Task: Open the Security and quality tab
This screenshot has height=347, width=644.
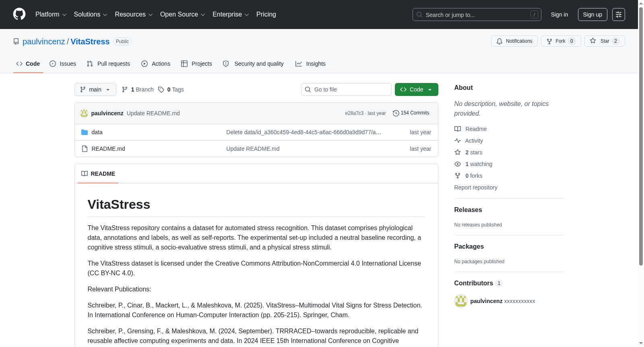Action: pyautogui.click(x=253, y=64)
